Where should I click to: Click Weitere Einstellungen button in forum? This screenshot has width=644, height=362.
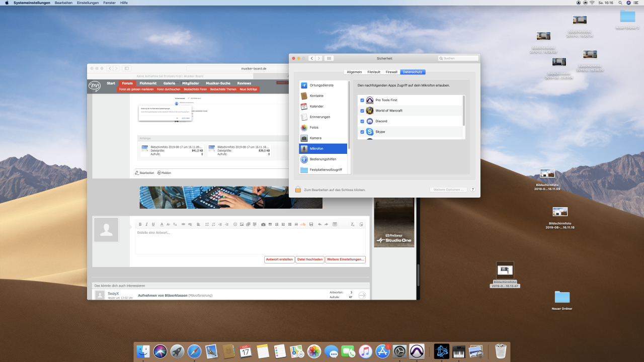(x=345, y=259)
